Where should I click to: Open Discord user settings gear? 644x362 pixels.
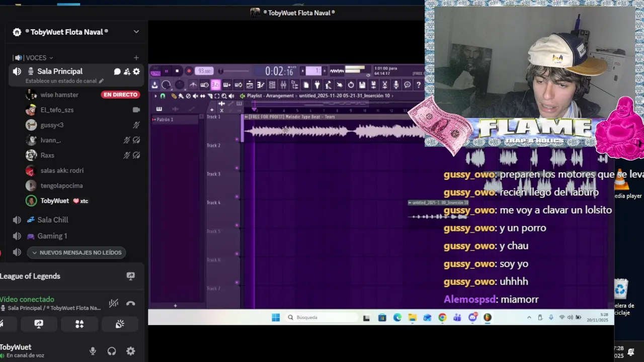tap(131, 351)
